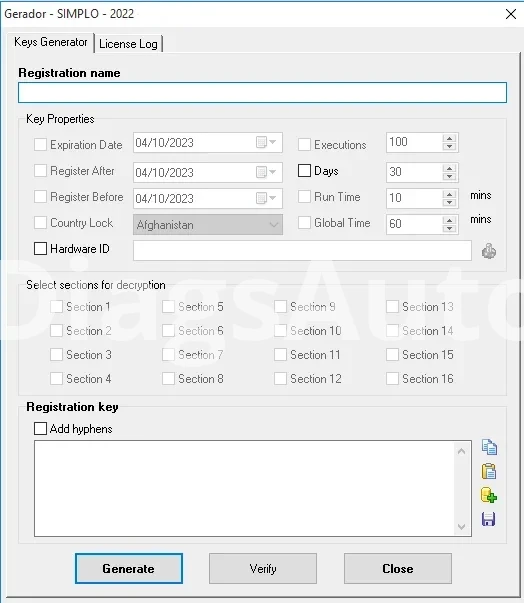Click the registration key scrollbar down arrow
Image resolution: width=524 pixels, height=603 pixels.
(462, 526)
